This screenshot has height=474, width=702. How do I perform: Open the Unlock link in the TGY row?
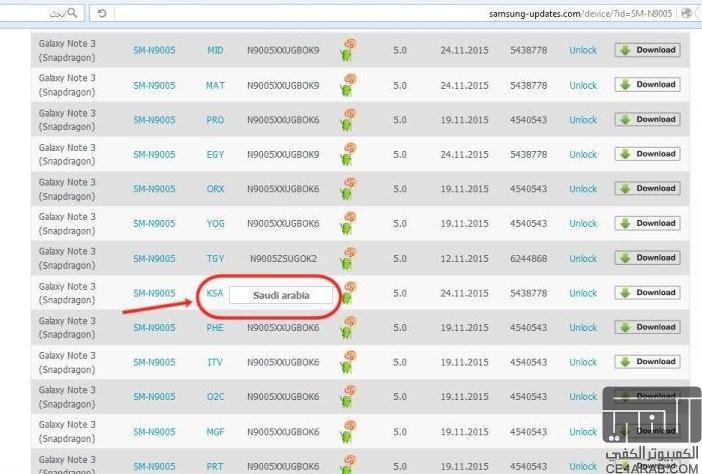583,258
